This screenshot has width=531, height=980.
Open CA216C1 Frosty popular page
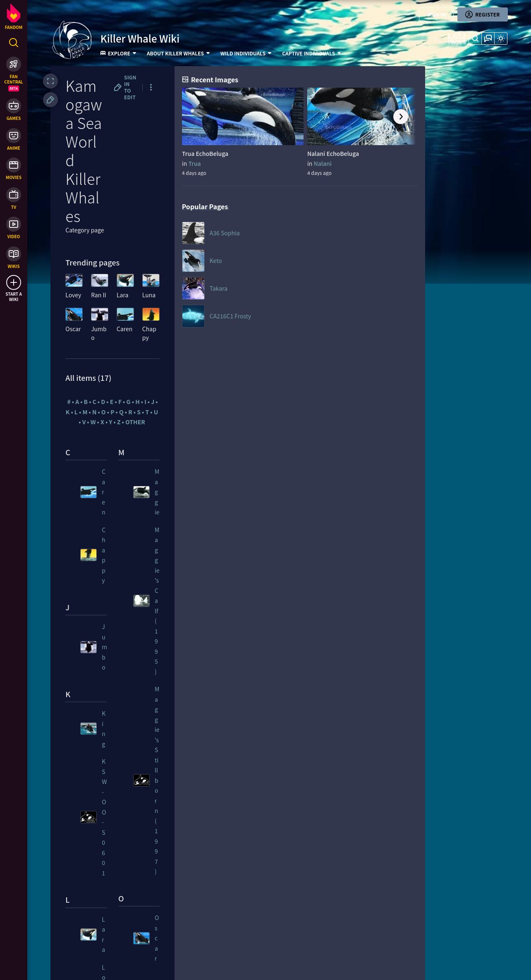pyautogui.click(x=230, y=316)
